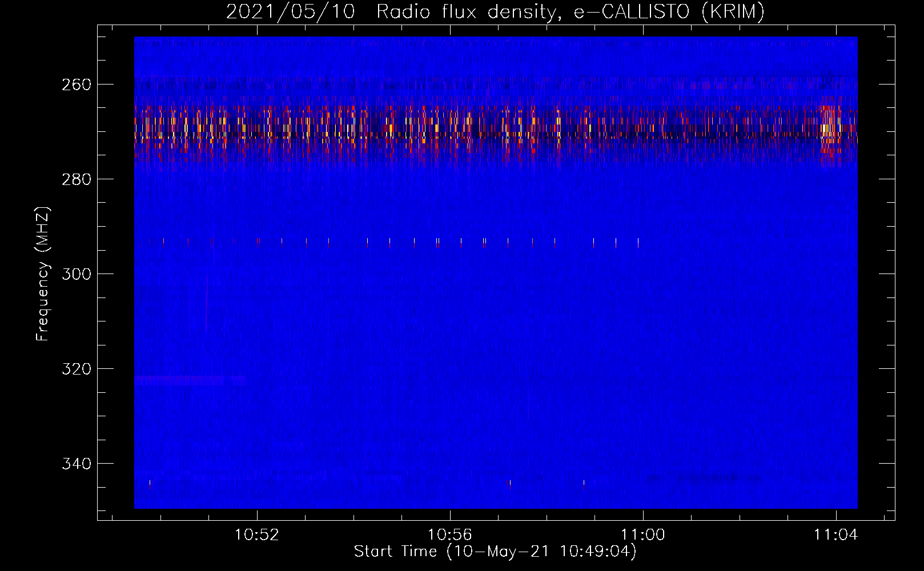Click the 340 frequency tick label
The image size is (924, 571).
coord(76,464)
